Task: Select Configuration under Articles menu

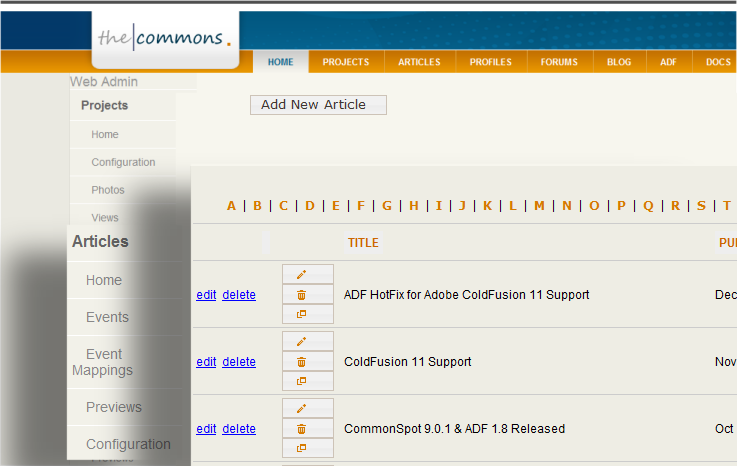Action: point(128,444)
